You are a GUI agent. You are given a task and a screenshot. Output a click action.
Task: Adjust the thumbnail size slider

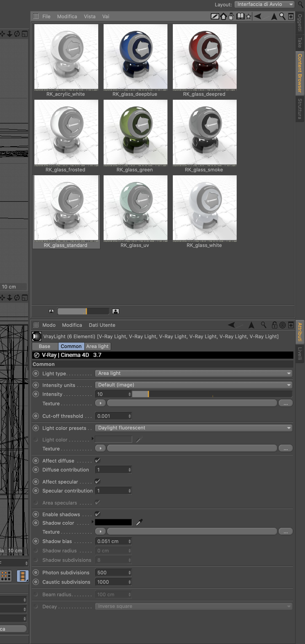pyautogui.click(x=83, y=311)
